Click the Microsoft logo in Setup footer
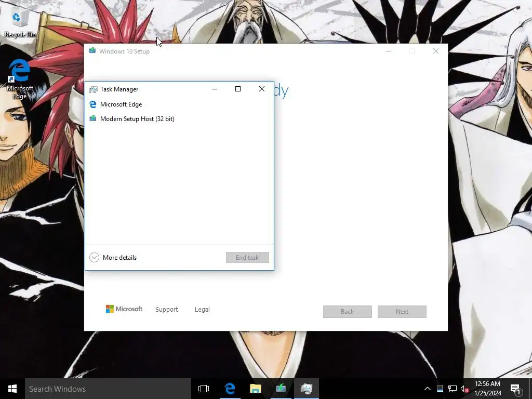 tap(124, 309)
